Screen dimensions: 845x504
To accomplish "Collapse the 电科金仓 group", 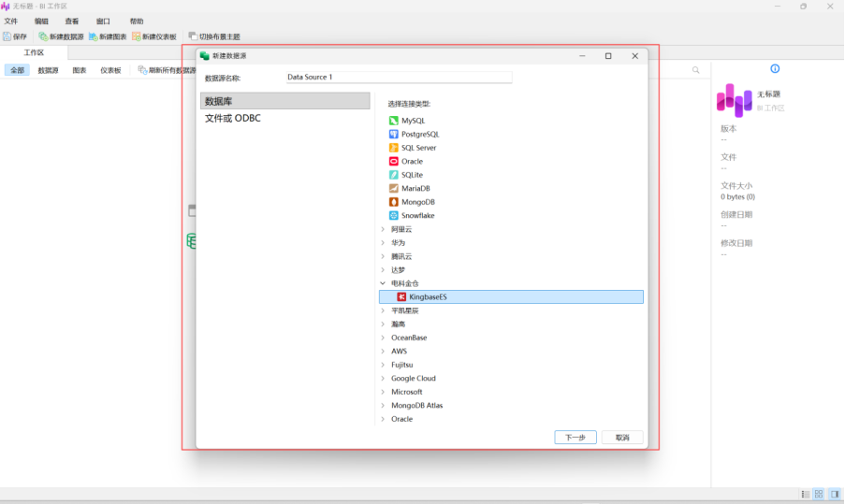I will tap(383, 283).
